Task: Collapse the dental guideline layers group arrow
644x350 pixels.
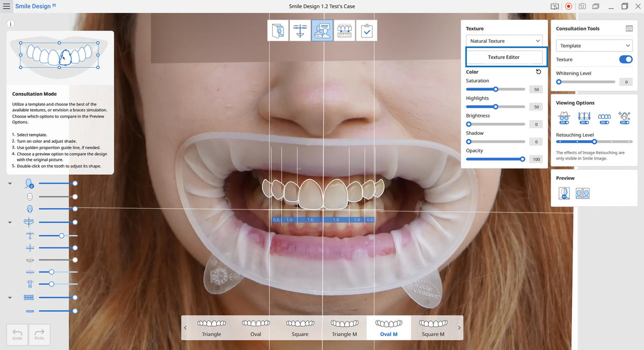Action: tap(10, 222)
